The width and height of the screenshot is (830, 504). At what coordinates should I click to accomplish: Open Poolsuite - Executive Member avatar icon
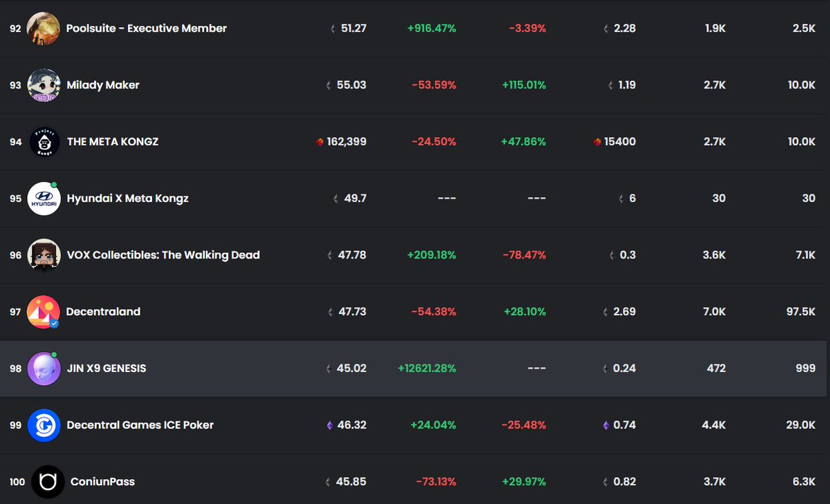(44, 28)
